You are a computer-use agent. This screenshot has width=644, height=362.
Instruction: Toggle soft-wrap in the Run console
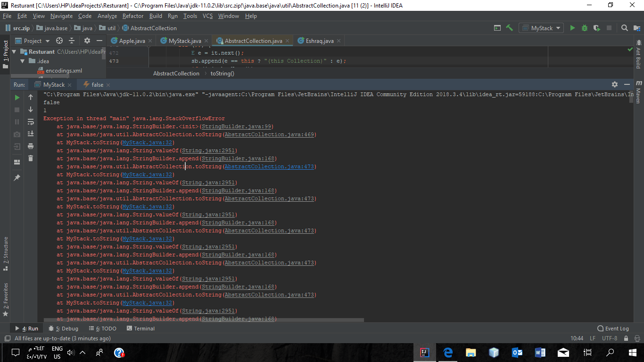pos(31,122)
